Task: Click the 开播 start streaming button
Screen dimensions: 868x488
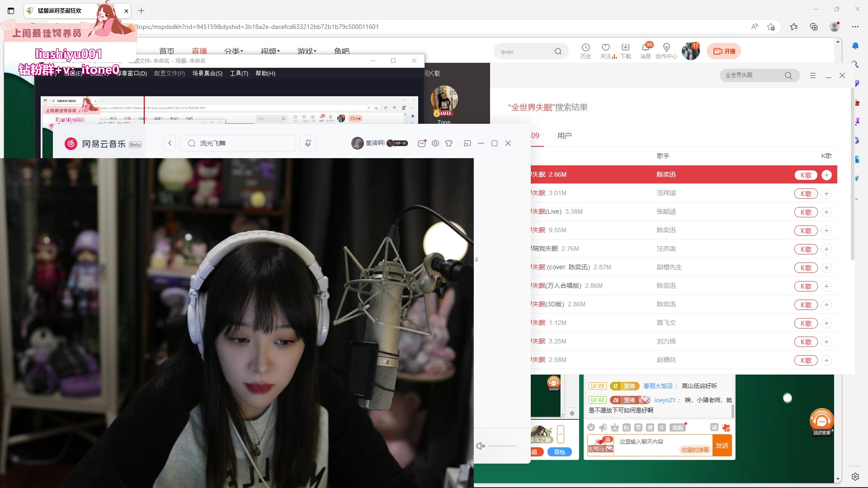Action: 723,51
